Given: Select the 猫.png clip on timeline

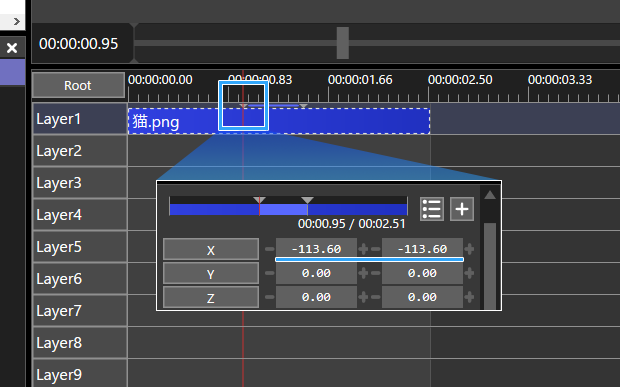Looking at the screenshot, I should click(x=279, y=121).
